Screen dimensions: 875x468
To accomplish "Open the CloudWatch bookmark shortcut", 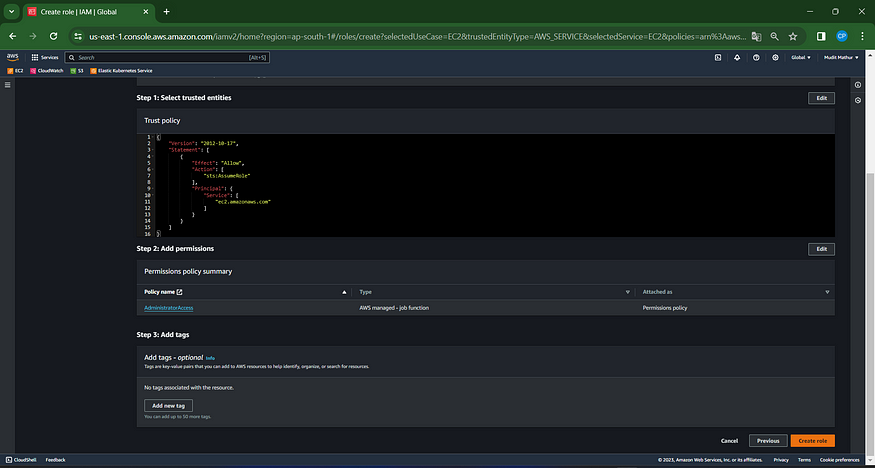I will coord(47,71).
